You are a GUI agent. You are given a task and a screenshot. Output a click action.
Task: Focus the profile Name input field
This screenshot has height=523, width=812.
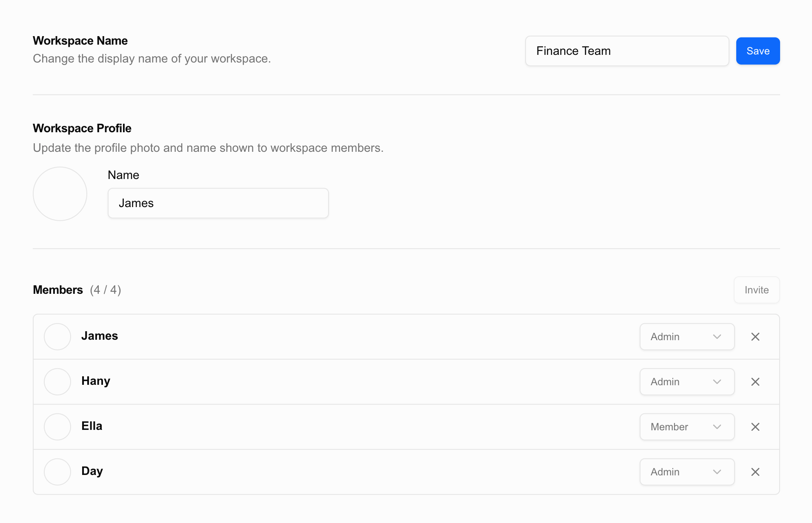(x=218, y=203)
